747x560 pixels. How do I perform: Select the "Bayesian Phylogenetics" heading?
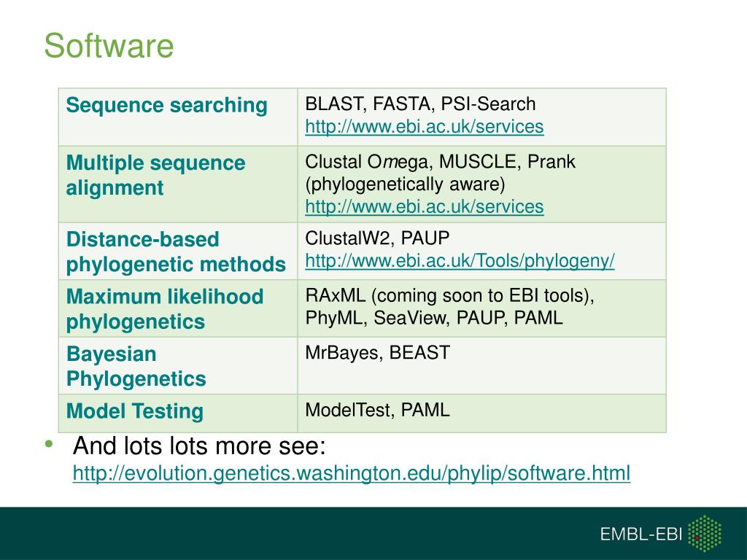pos(136,366)
